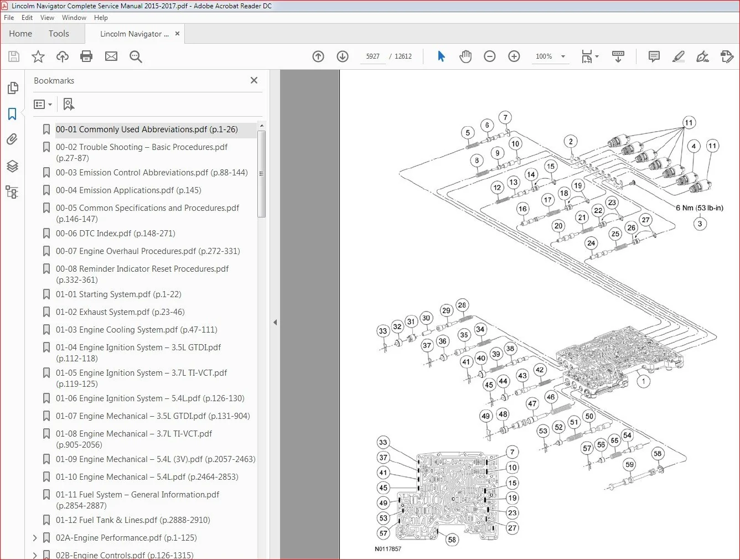The height and width of the screenshot is (560, 740).
Task: Upload file to cloud icon
Action: coord(63,56)
